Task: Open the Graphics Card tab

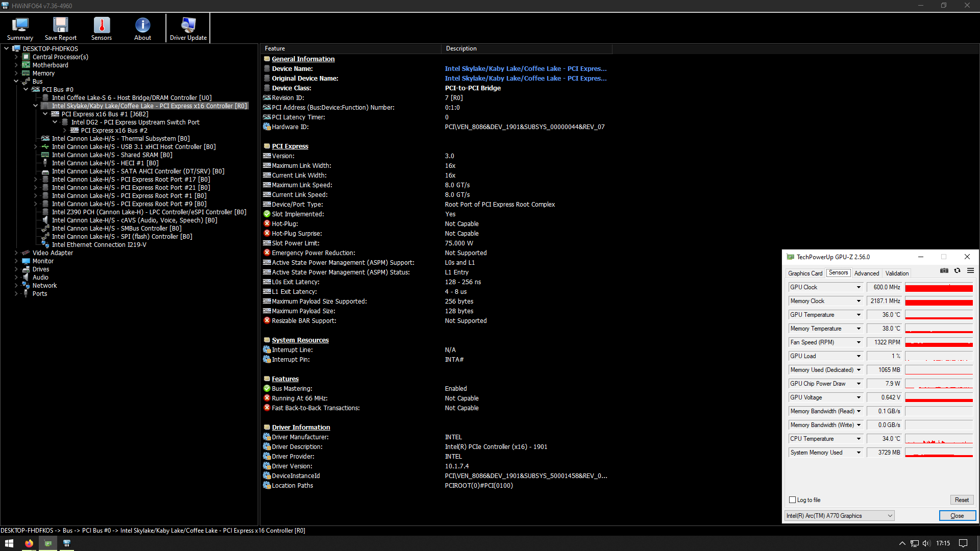Action: 805,273
